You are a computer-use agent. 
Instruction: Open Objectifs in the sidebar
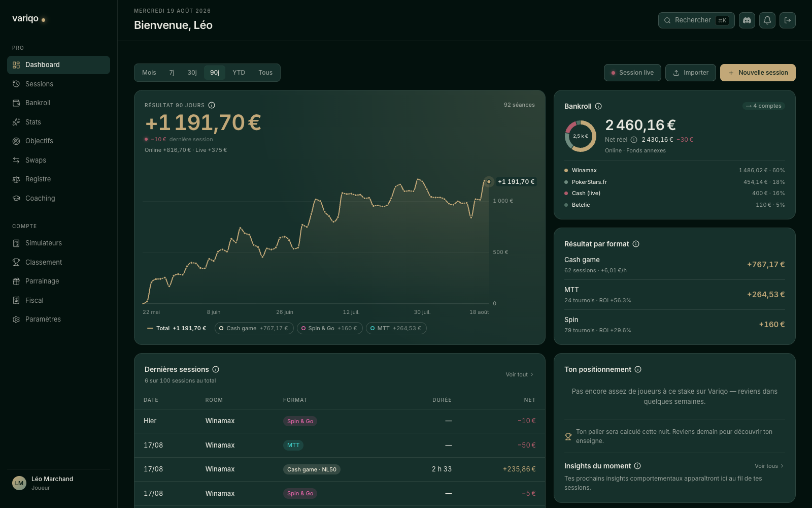(58, 141)
